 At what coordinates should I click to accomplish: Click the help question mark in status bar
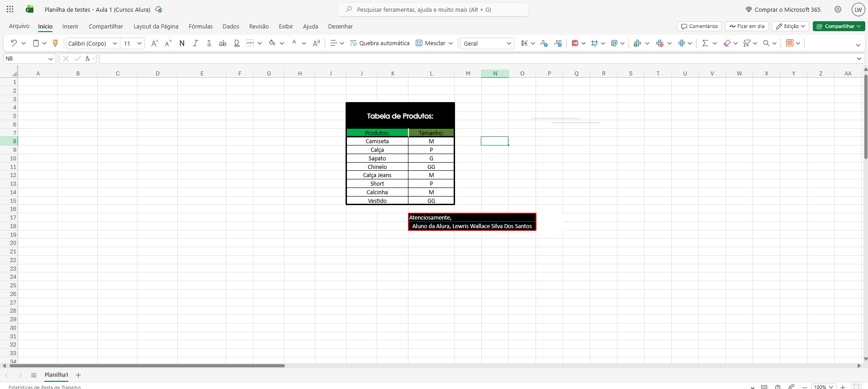[778, 387]
